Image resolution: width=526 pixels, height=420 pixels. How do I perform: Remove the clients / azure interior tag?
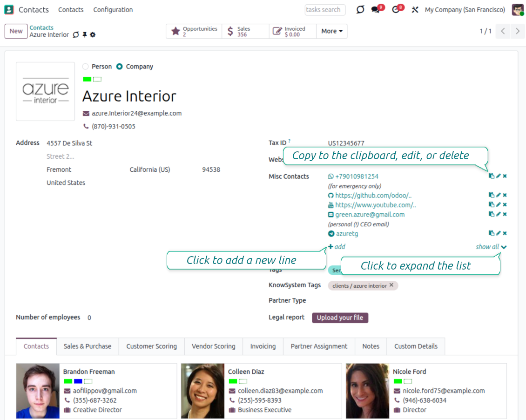(x=391, y=285)
